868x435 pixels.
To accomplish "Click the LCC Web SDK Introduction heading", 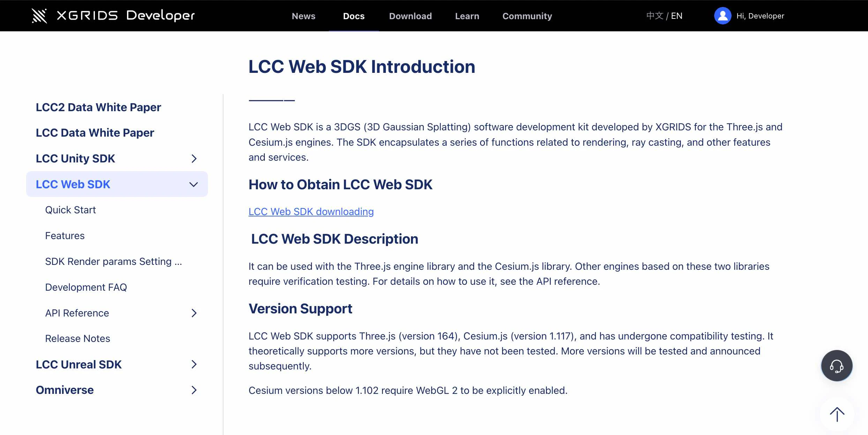I will tap(362, 67).
